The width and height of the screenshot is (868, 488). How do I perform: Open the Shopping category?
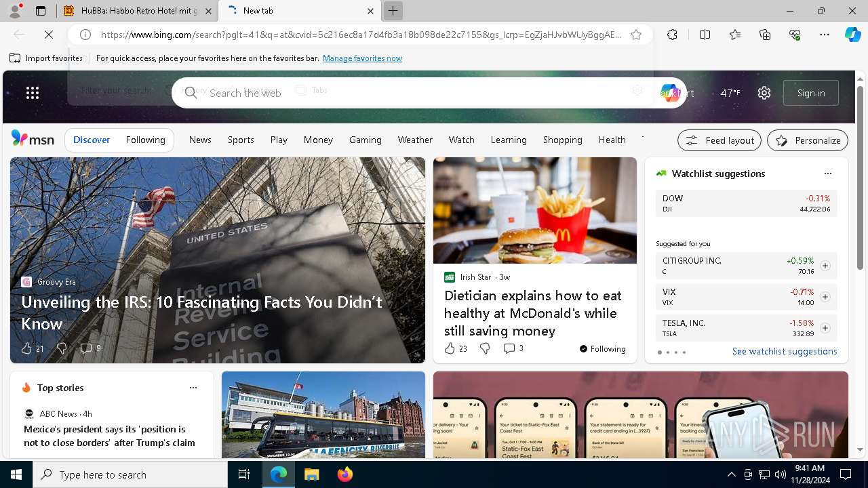[x=563, y=140]
